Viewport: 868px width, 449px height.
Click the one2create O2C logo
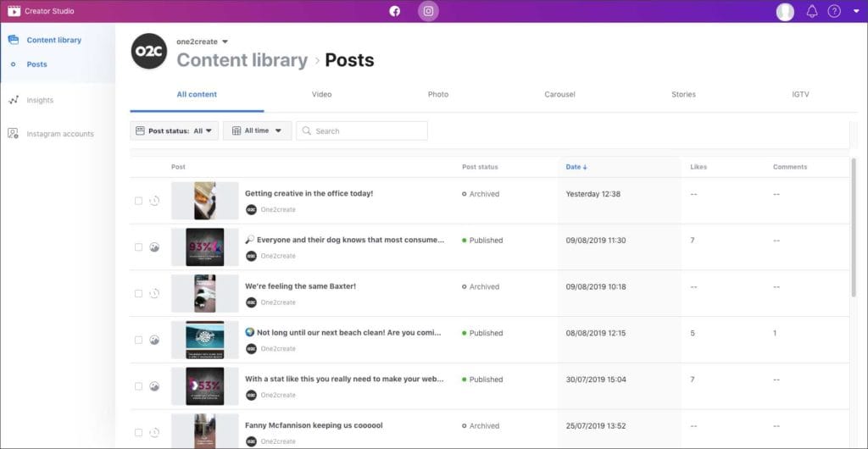149,52
